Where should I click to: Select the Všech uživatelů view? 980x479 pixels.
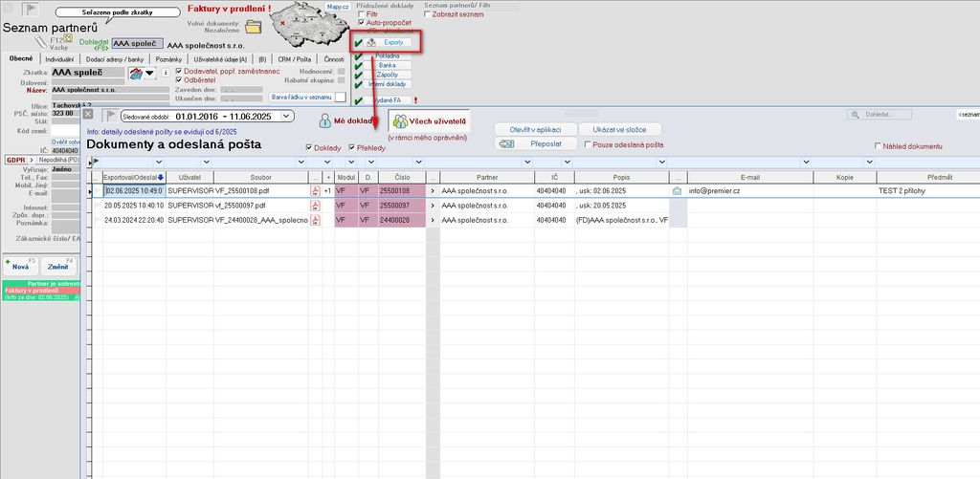[x=430, y=120]
